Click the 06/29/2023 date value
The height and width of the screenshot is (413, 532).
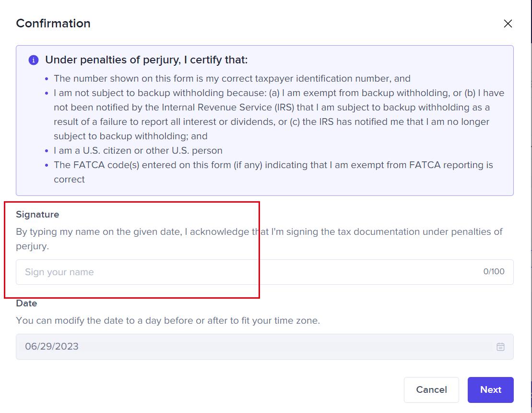(52, 346)
